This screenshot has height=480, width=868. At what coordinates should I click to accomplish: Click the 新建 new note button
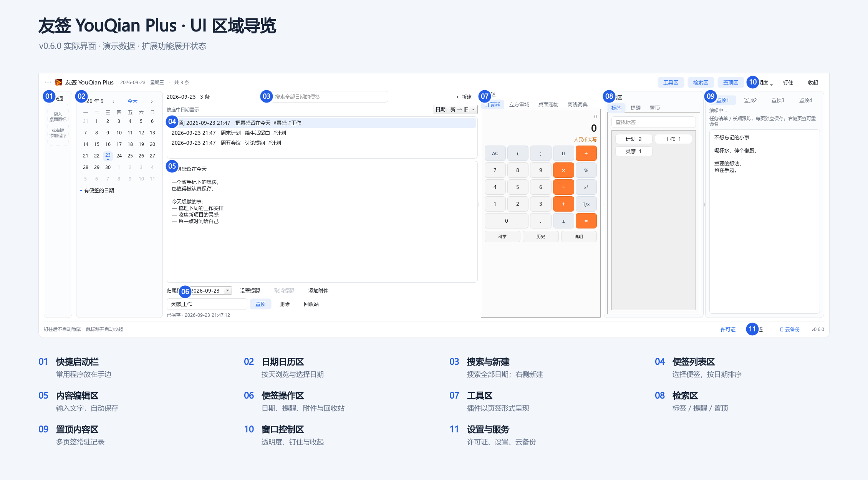click(x=464, y=97)
